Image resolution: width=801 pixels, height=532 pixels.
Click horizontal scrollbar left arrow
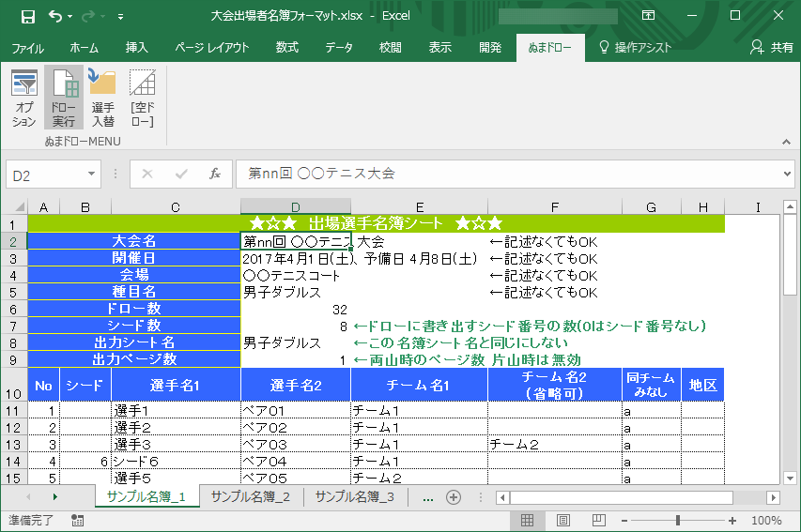click(x=502, y=498)
